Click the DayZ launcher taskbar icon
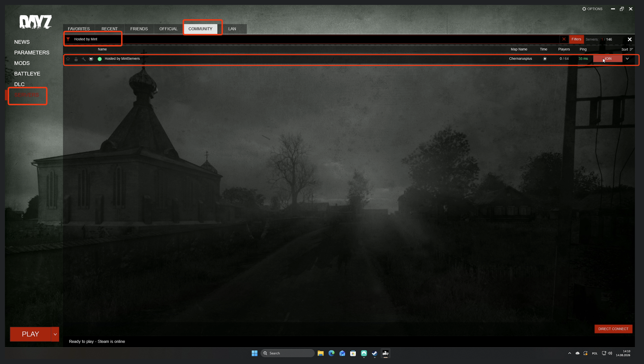 coord(385,353)
